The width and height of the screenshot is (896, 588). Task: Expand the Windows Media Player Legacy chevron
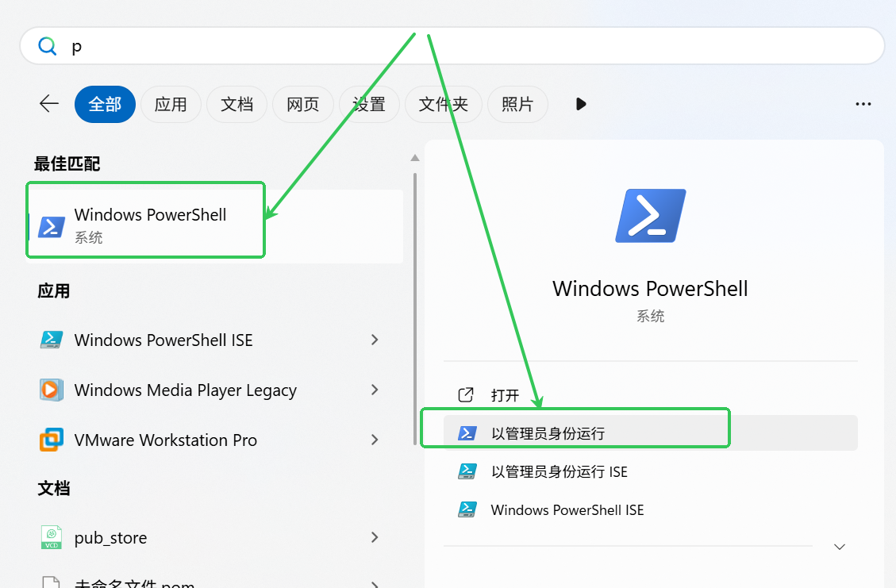375,390
